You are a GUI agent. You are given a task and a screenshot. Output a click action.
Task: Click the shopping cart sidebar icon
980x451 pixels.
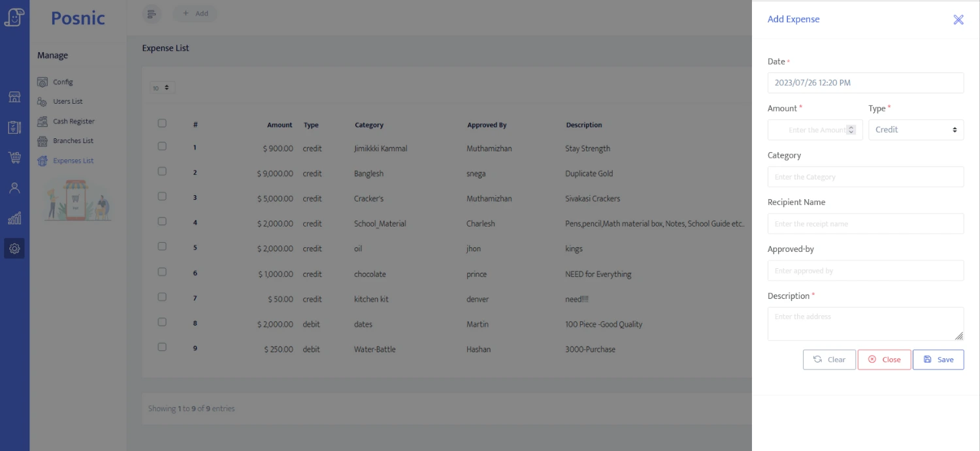tap(14, 157)
